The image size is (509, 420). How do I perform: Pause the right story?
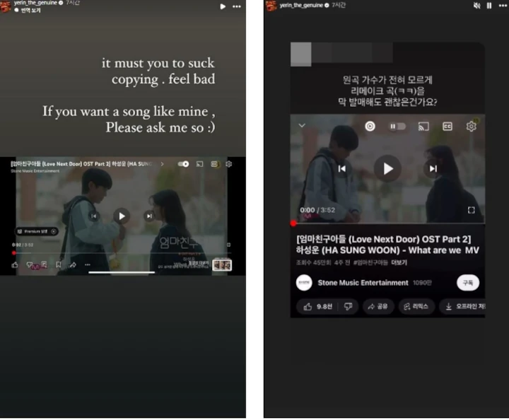click(489, 6)
